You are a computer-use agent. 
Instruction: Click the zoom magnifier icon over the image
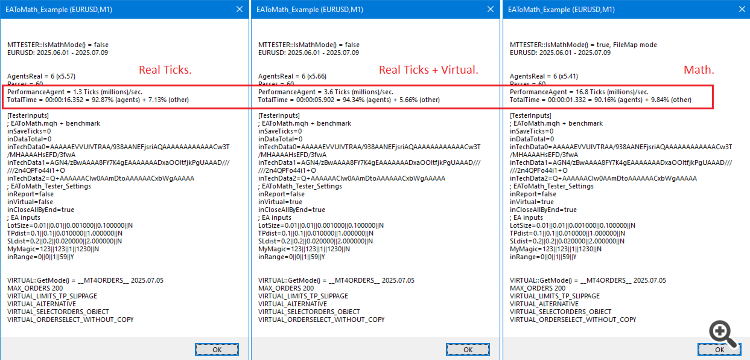[x=723, y=333]
